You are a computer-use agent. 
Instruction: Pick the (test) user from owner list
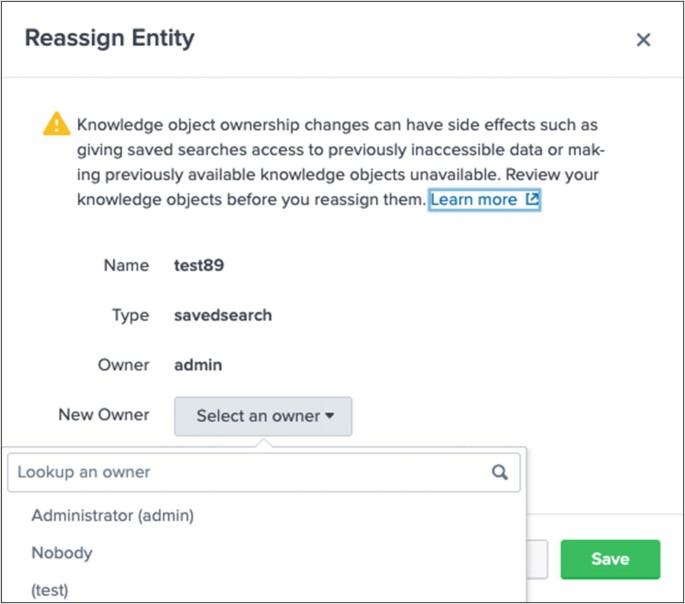(x=50, y=589)
